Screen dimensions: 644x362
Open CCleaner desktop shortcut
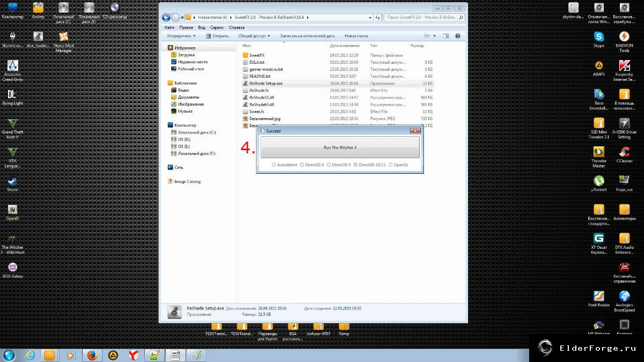click(624, 155)
